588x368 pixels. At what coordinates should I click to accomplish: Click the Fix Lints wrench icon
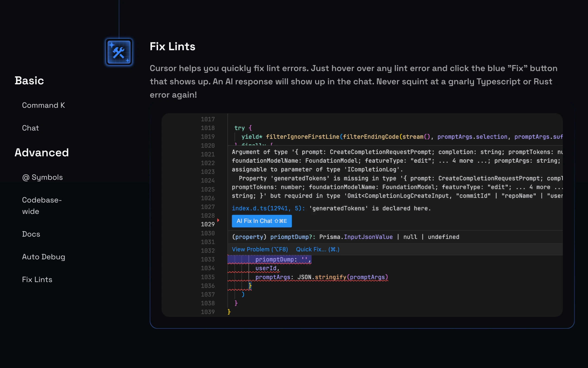pos(119,52)
